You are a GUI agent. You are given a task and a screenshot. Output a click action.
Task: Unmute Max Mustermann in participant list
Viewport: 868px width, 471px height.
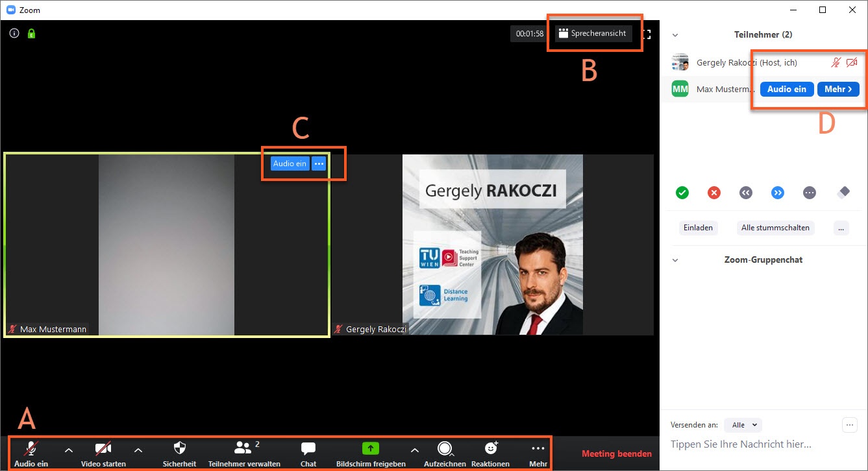787,89
